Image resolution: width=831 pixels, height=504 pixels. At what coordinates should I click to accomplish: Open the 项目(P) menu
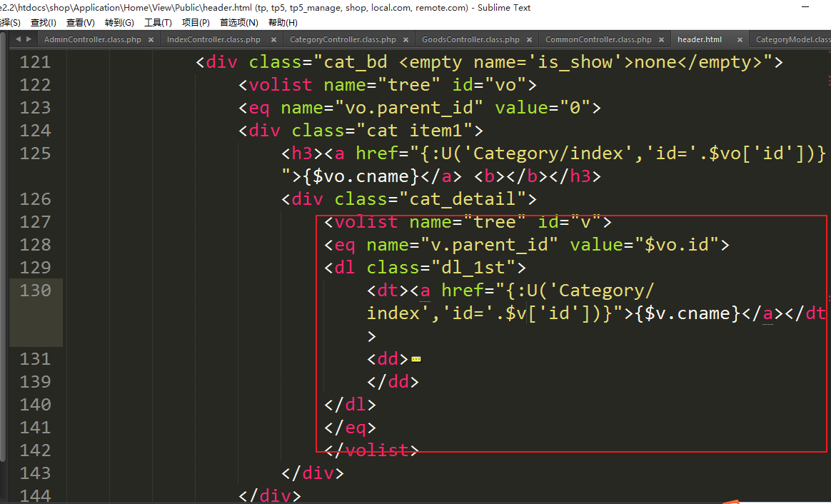click(x=196, y=23)
